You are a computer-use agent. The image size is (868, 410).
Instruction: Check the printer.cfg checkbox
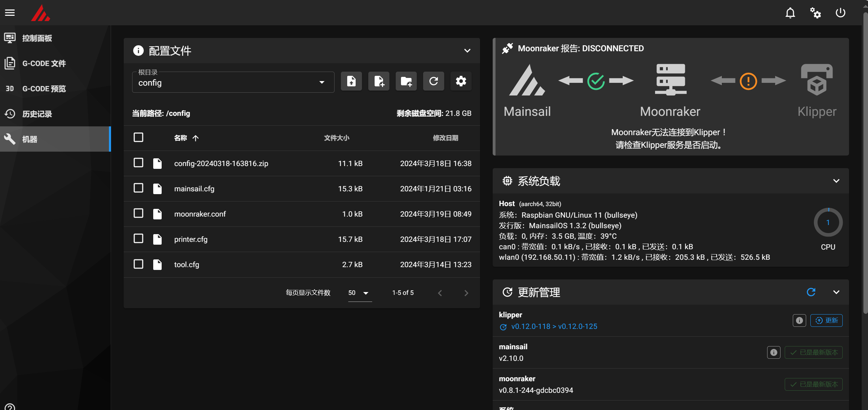138,239
